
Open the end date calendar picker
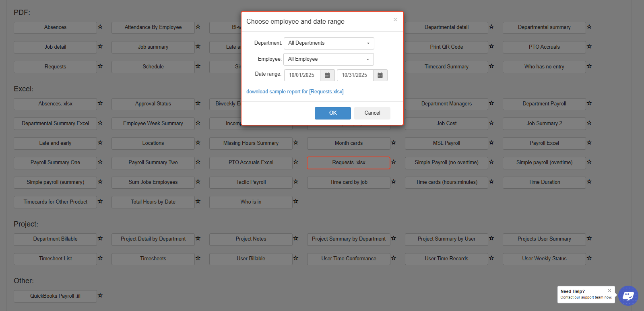(x=380, y=75)
